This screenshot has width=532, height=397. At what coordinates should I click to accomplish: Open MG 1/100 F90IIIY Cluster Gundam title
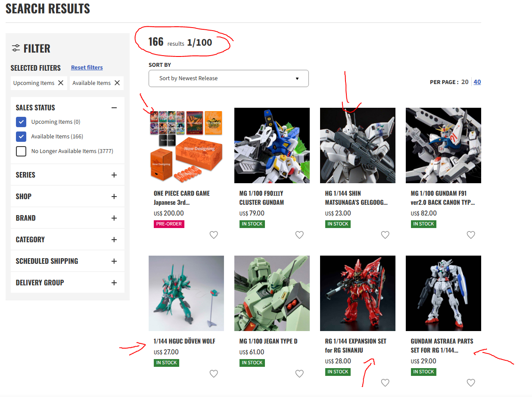(x=262, y=198)
